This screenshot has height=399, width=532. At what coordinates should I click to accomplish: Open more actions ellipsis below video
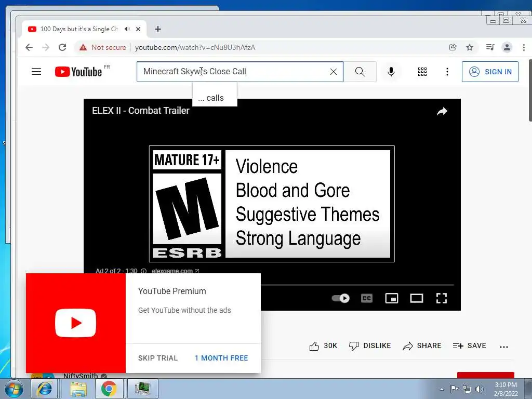coord(504,347)
